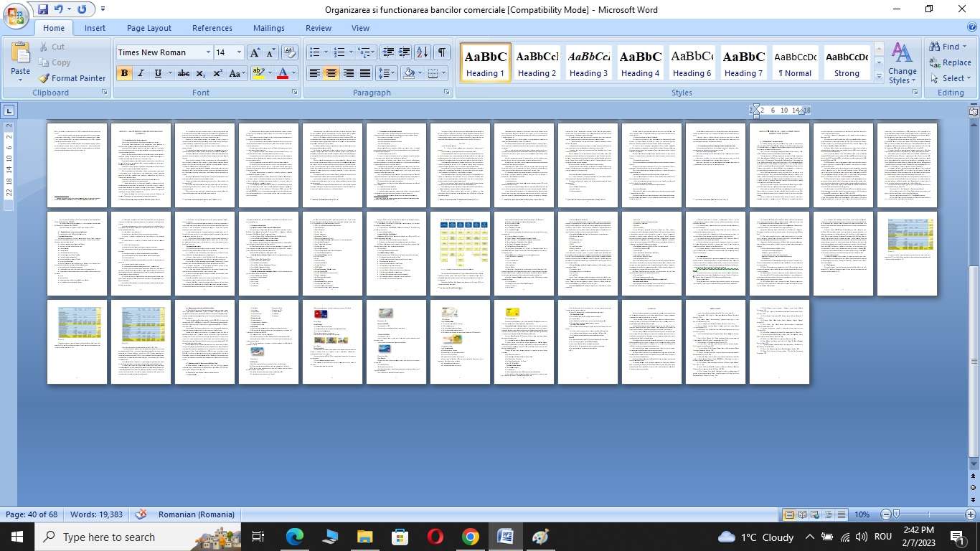Click the Clear Formatting icon
Image resolution: width=980 pixels, height=551 pixels.
(x=290, y=52)
